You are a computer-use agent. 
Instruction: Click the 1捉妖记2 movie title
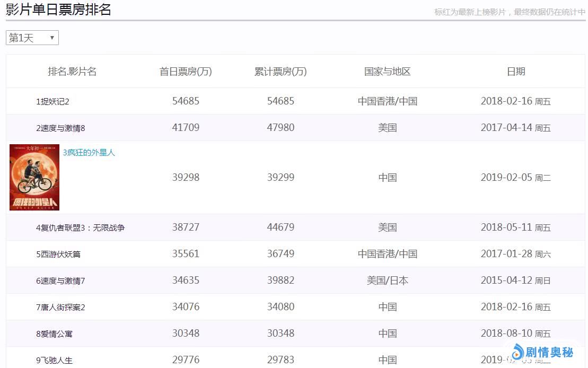(52, 101)
